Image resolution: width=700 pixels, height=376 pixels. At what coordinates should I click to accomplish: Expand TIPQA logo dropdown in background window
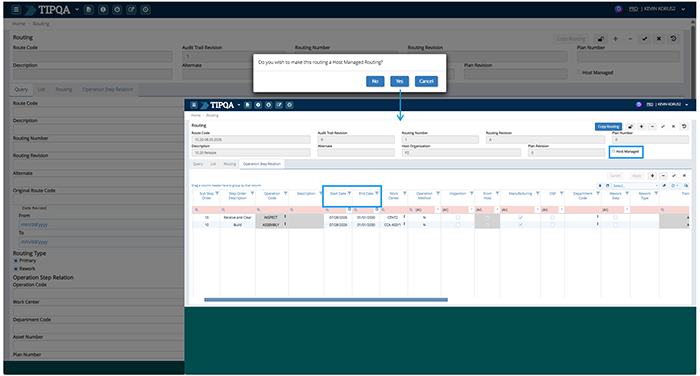pyautogui.click(x=77, y=9)
